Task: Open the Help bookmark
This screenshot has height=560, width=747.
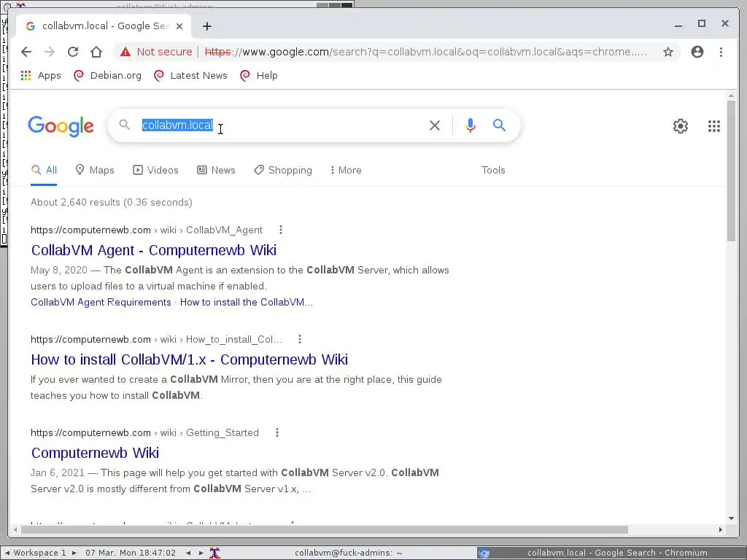Action: [259, 75]
